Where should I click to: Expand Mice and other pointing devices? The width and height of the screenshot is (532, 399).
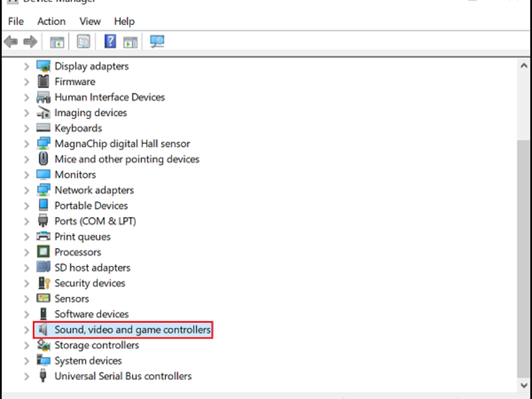coord(27,159)
